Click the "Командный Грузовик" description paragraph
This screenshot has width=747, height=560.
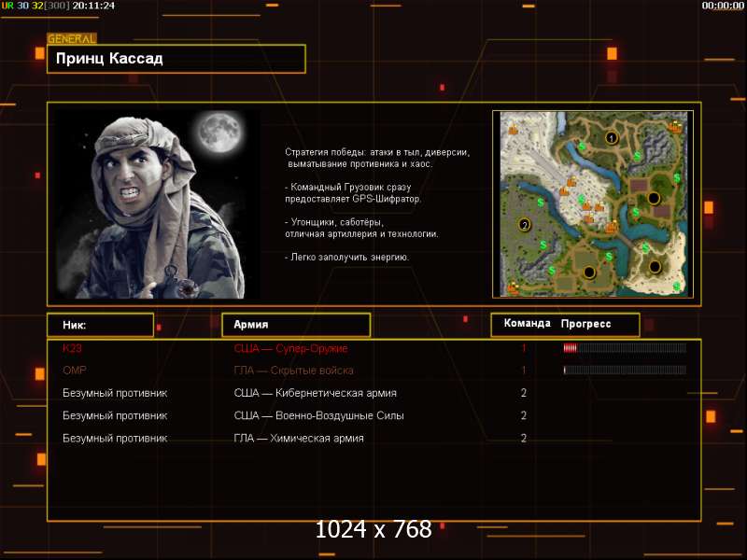click(x=353, y=193)
